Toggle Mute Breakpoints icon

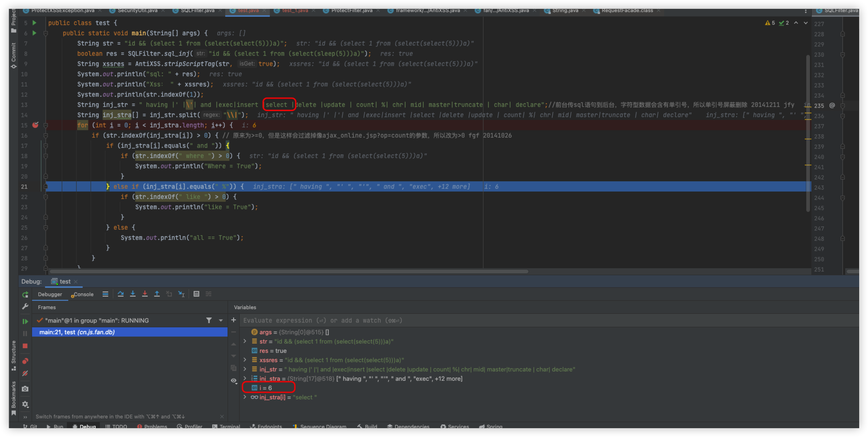pos(25,373)
